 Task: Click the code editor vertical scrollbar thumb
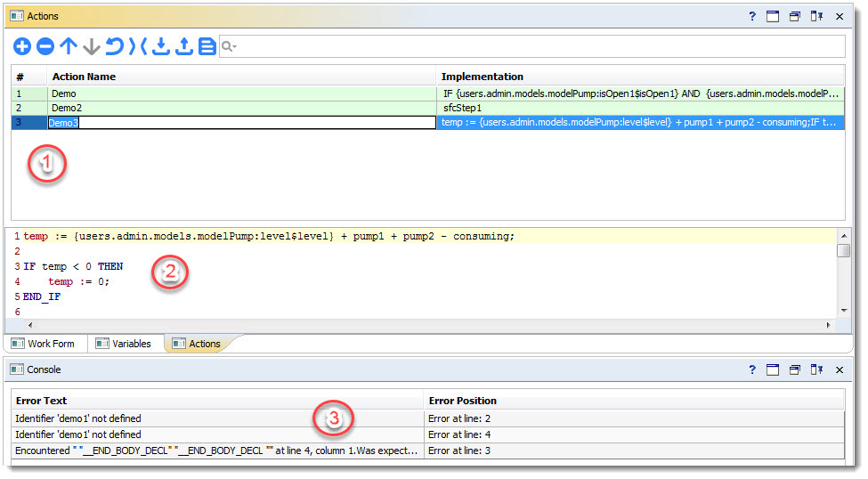click(x=844, y=251)
